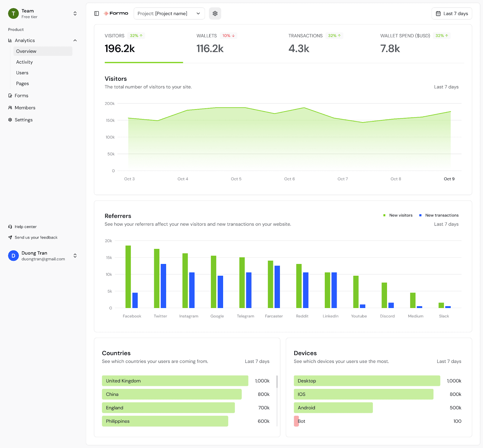Viewport: 483px width, 448px height.
Task: Click the 4.3k transactions value
Action: (299, 49)
